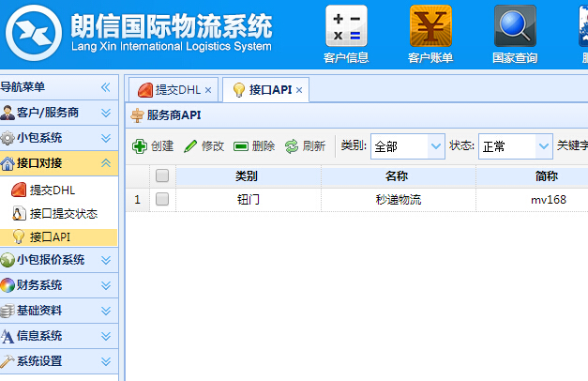Viewport: 588px width, 381px height.
Task: Click the lightbulb icon on 接口API tab
Action: [239, 90]
